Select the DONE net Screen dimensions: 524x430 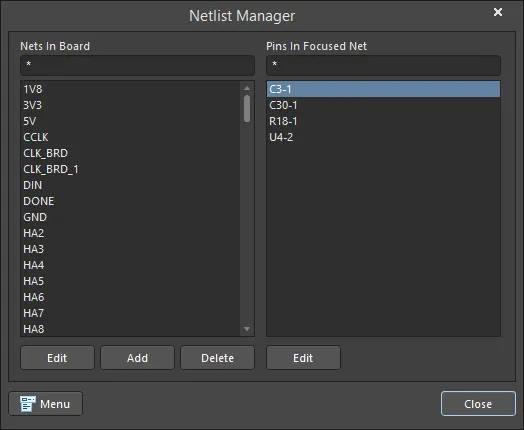[130, 201]
